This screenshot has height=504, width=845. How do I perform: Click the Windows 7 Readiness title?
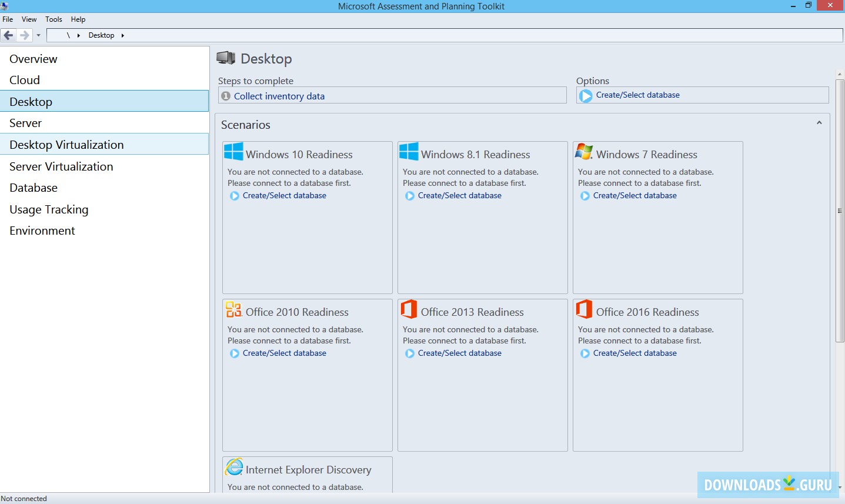(x=647, y=155)
